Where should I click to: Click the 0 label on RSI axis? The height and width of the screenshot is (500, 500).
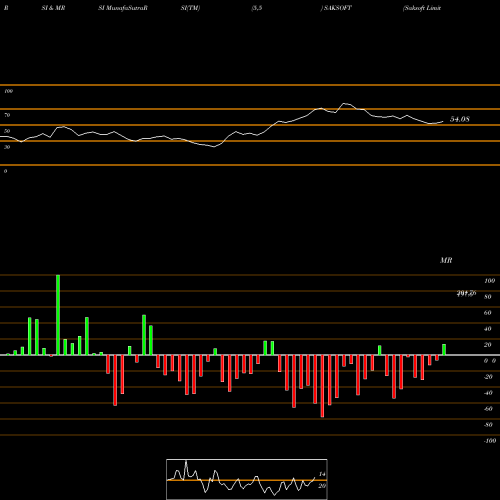[x=5, y=171]
